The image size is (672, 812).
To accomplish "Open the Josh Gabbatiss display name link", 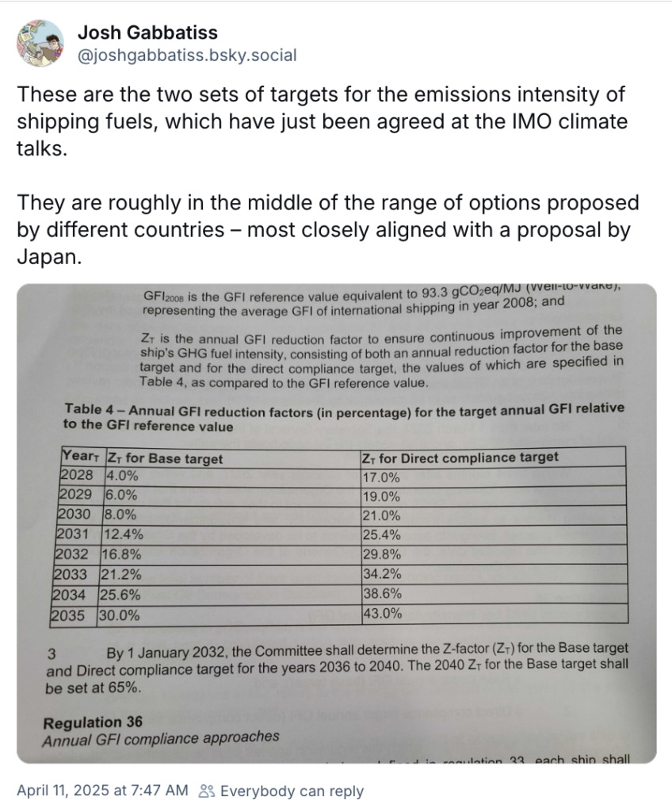I will [147, 33].
